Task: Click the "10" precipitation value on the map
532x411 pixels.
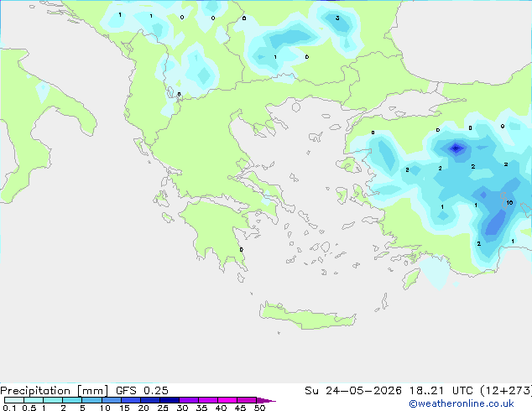Action: 509,203
